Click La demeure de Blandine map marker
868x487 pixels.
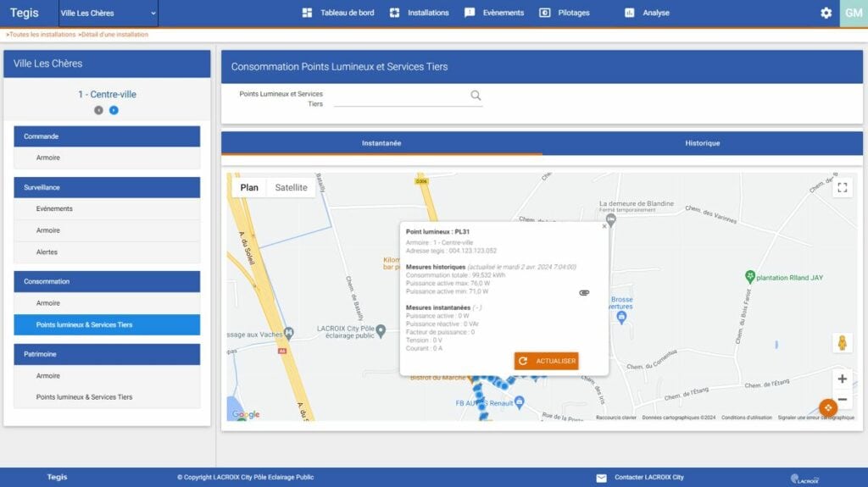pyautogui.click(x=610, y=219)
